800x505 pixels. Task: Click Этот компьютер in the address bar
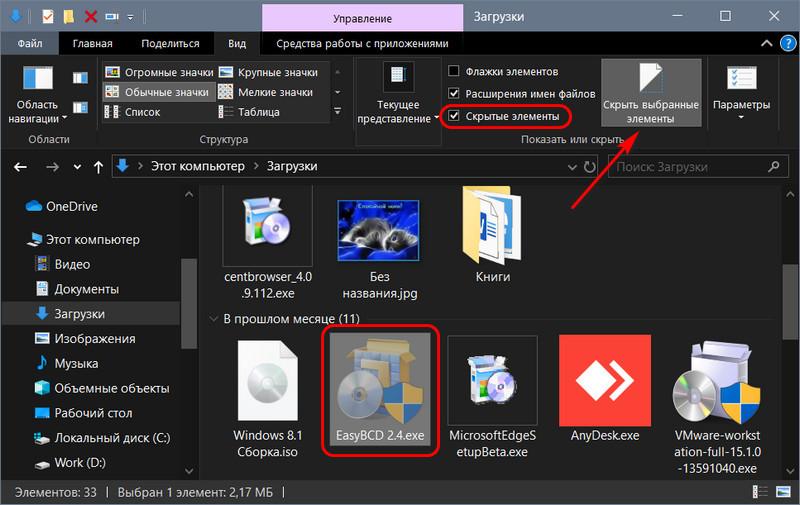click(x=197, y=166)
